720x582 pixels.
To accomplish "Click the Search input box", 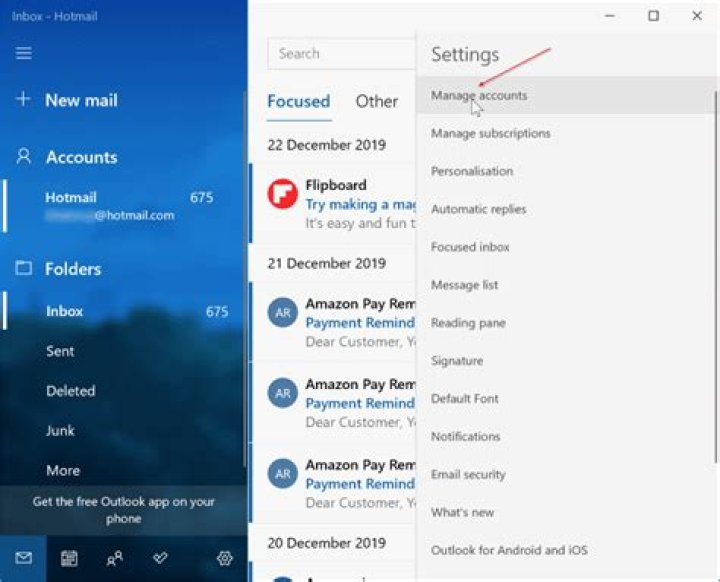I will pos(340,54).
